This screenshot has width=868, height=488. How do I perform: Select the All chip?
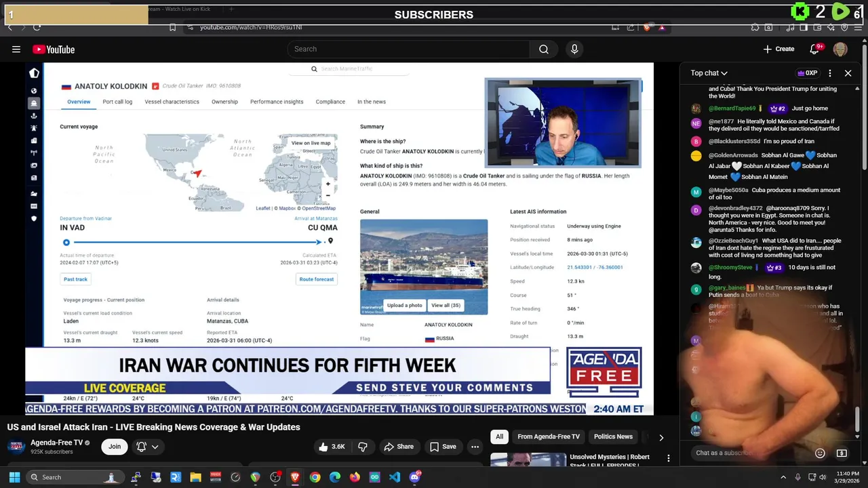coord(499,436)
